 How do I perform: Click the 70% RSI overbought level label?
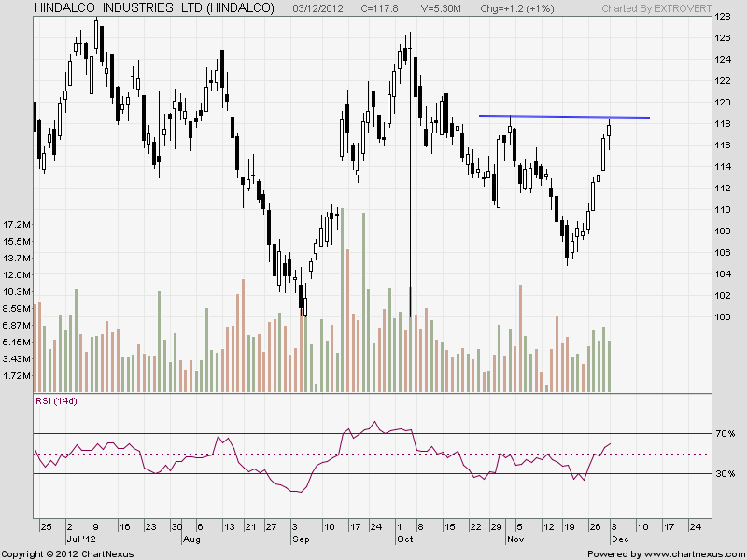[x=726, y=434]
